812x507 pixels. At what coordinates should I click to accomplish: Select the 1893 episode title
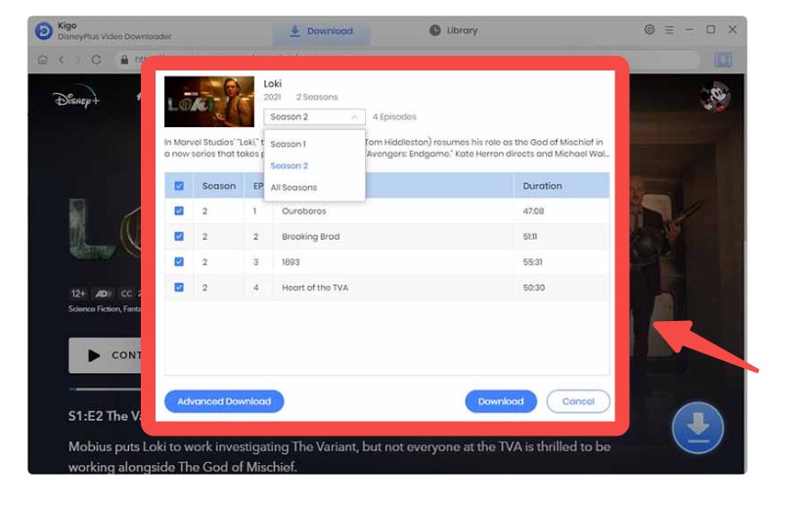[291, 262]
